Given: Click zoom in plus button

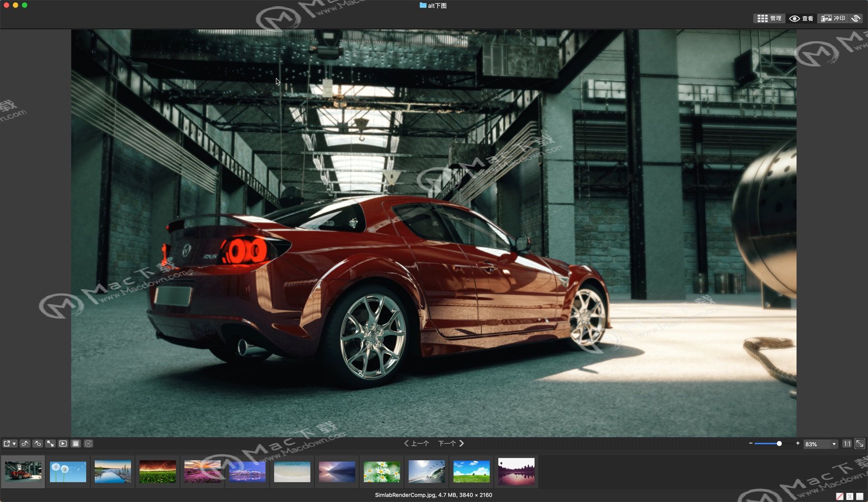Looking at the screenshot, I should [798, 443].
